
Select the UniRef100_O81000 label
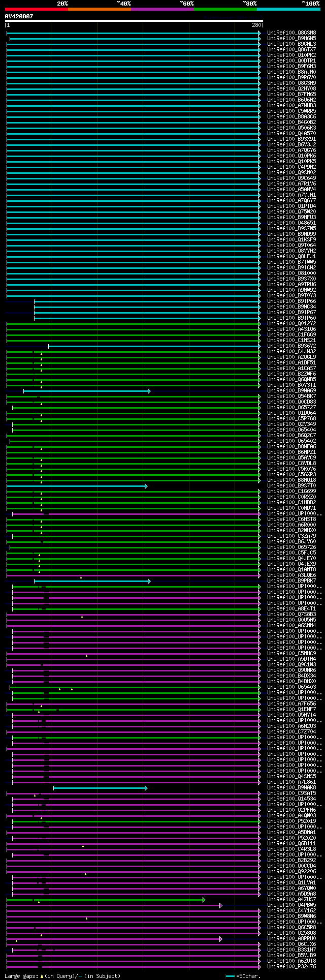[x=291, y=273]
